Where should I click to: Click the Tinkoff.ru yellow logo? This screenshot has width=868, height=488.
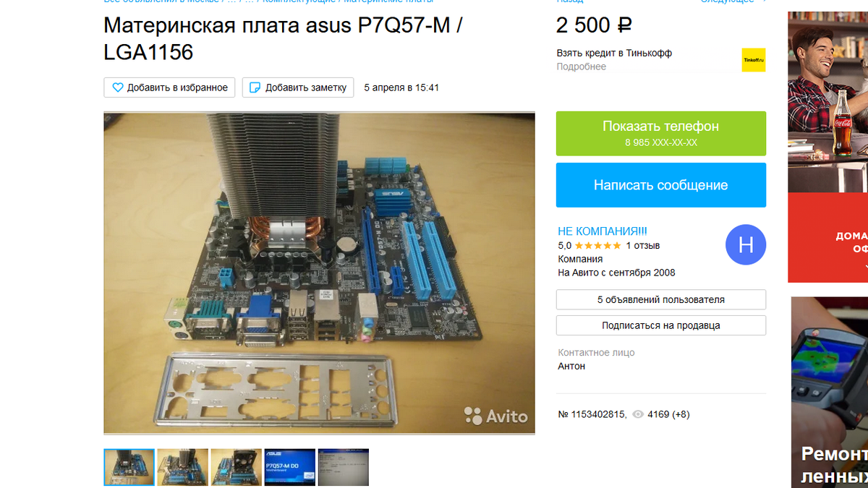[x=754, y=60]
